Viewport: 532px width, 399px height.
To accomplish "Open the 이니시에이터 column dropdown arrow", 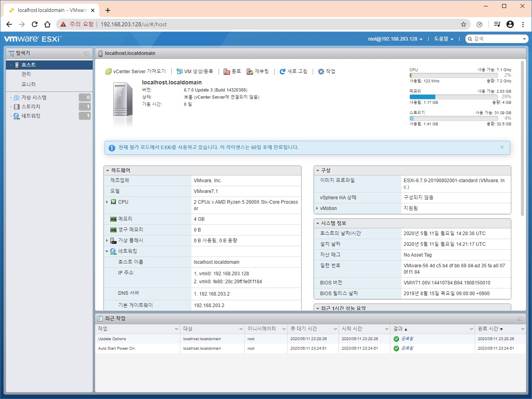I will tap(284, 329).
